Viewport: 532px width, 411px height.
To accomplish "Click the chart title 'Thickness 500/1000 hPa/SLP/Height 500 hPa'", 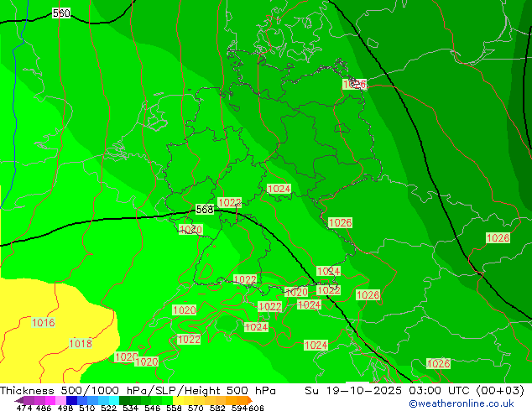I will click(x=138, y=391).
